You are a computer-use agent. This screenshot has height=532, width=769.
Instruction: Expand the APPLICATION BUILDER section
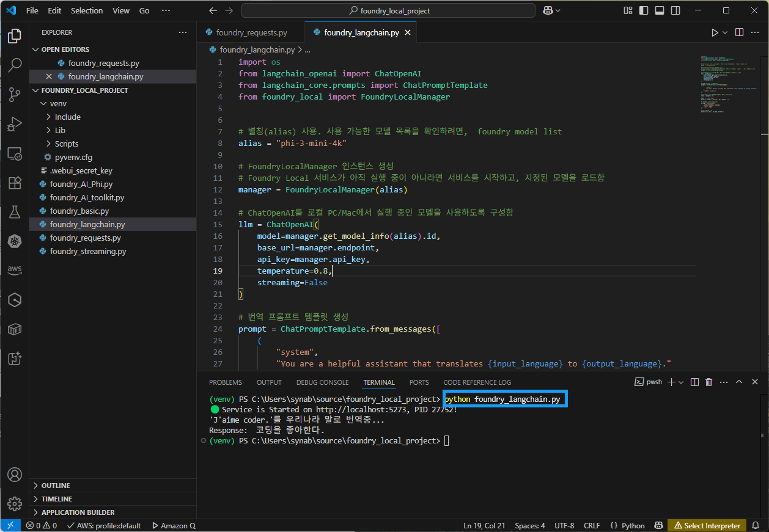pos(113,512)
